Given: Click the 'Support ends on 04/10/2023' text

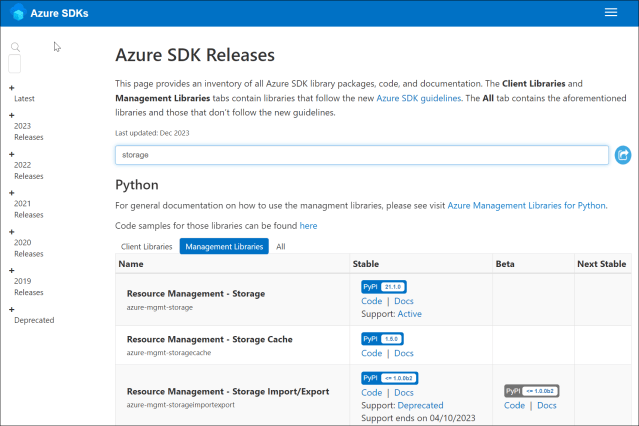Looking at the screenshot, I should (x=418, y=418).
